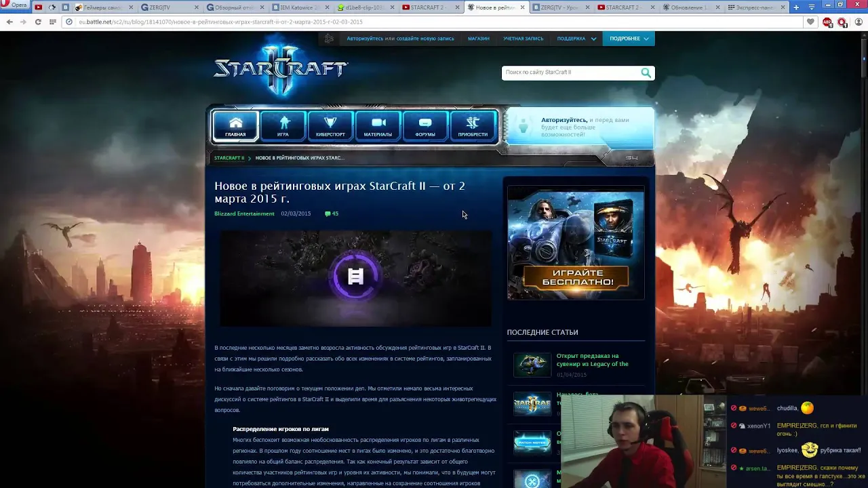Click the StarCraft II site search field
This screenshot has height=488, width=868.
pyautogui.click(x=570, y=73)
